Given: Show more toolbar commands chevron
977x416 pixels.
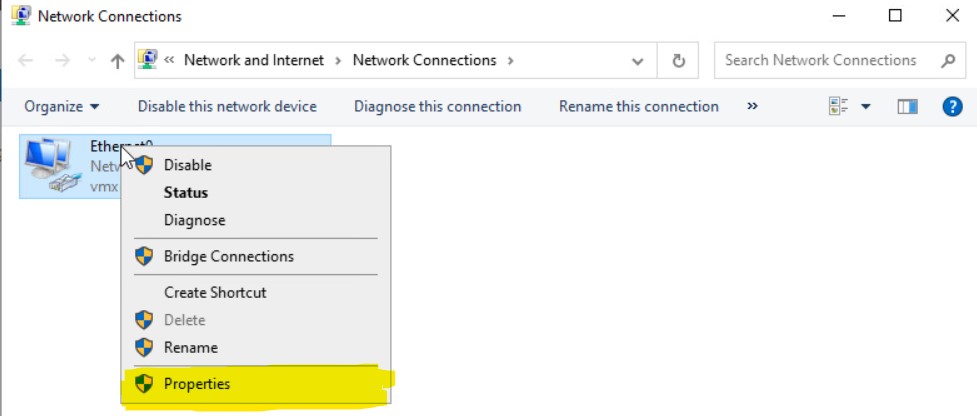Looking at the screenshot, I should click(x=752, y=107).
